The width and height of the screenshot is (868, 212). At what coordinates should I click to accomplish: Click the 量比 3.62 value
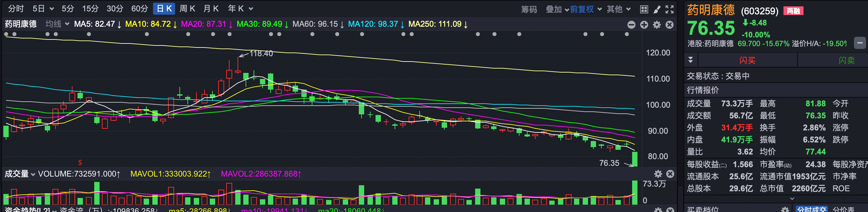pyautogui.click(x=745, y=152)
